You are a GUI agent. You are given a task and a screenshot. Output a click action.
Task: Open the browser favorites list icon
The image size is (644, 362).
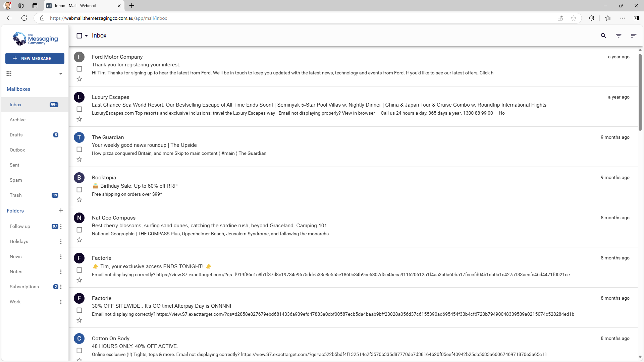(608, 18)
